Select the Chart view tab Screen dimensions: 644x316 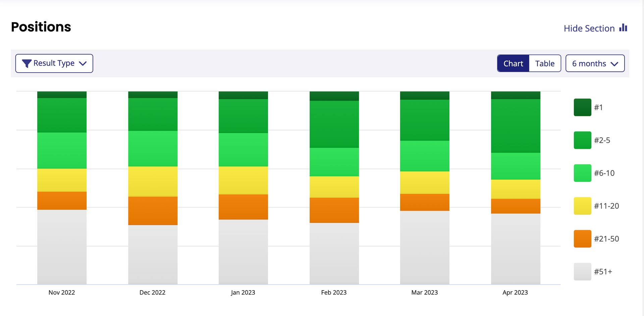(x=513, y=63)
